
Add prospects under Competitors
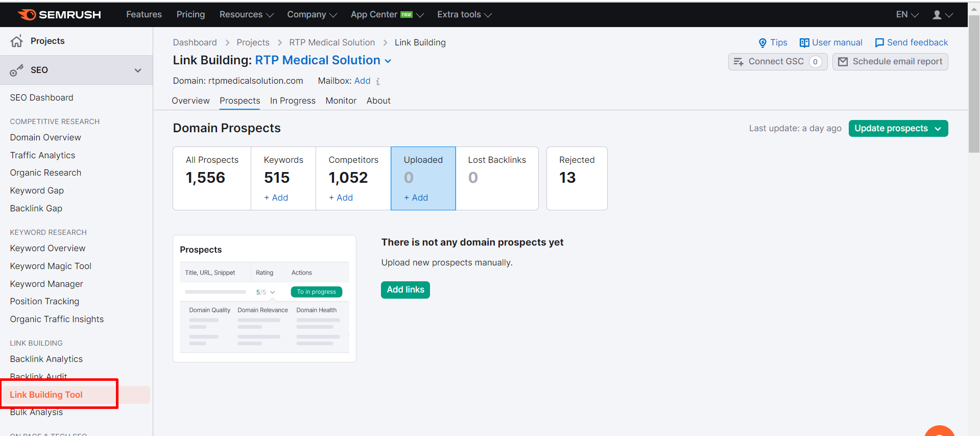coord(341,198)
